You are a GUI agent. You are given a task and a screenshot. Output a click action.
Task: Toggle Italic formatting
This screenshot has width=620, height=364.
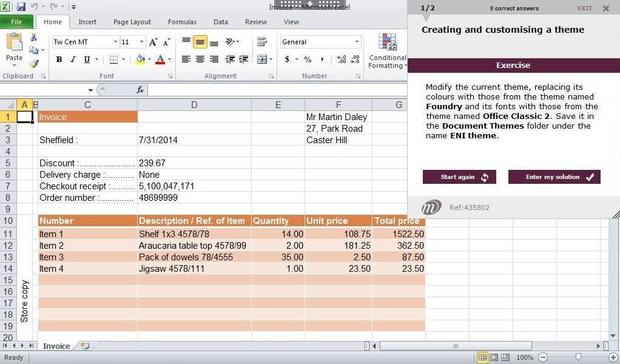[x=73, y=59]
